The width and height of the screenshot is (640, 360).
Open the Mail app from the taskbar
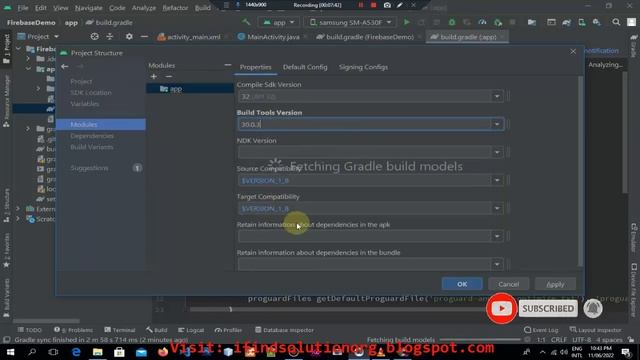coord(141,352)
